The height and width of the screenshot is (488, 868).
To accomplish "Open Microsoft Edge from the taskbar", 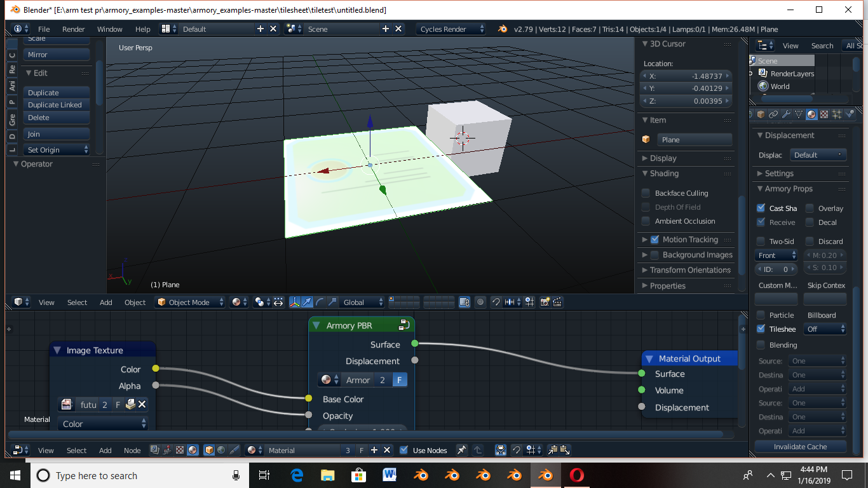I will pyautogui.click(x=297, y=475).
